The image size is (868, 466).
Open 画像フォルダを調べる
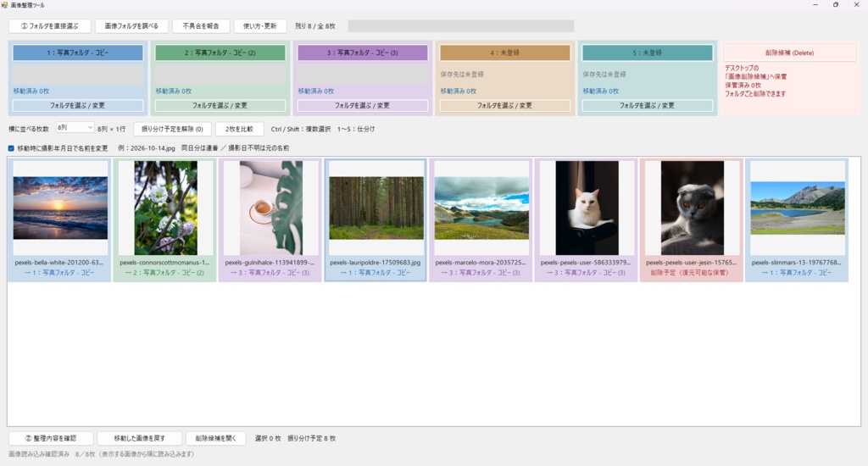[x=131, y=26]
